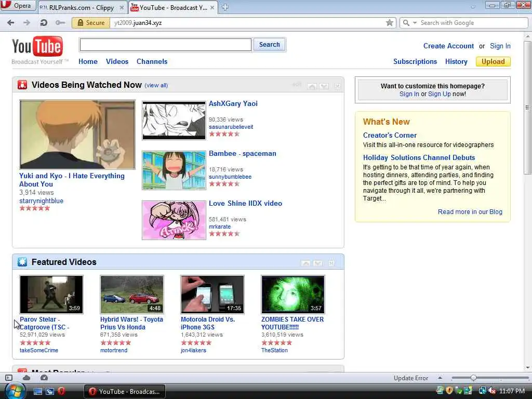Screen dimensions: 532x399
Task: Close the YouTube tab
Action: (x=212, y=7)
